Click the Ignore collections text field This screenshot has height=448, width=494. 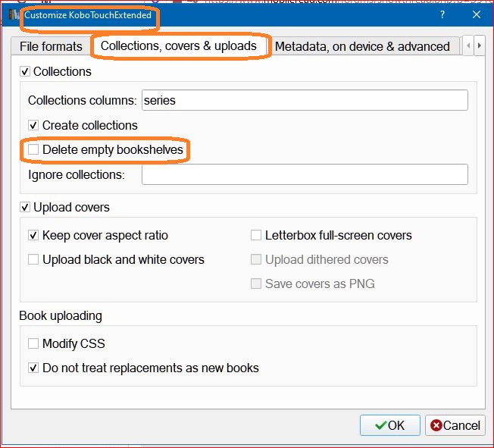(x=305, y=174)
